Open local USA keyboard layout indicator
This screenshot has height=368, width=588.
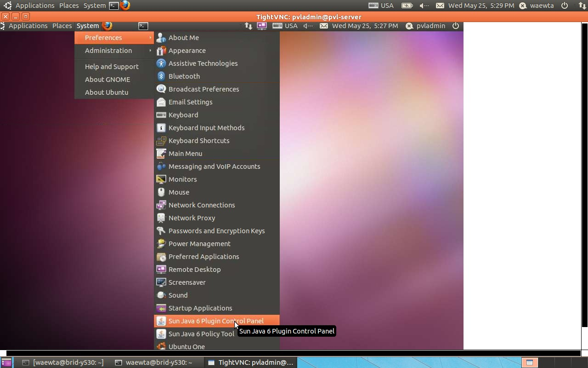(381, 6)
